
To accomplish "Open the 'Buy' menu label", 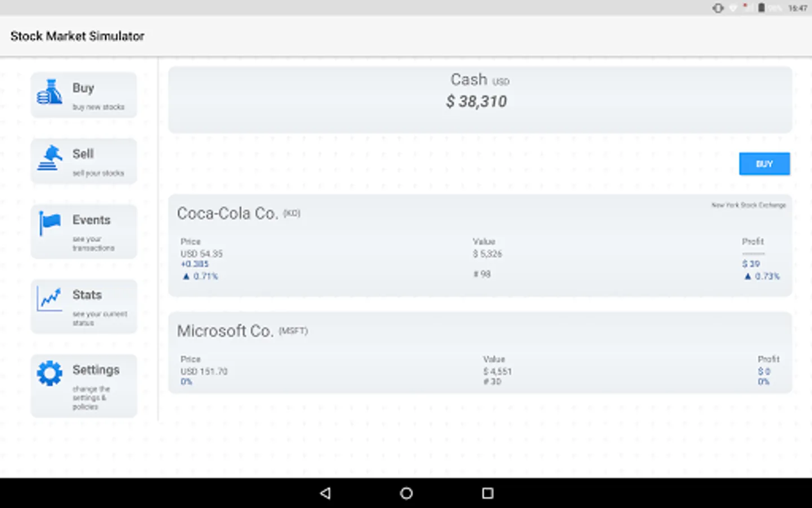I will pos(83,88).
